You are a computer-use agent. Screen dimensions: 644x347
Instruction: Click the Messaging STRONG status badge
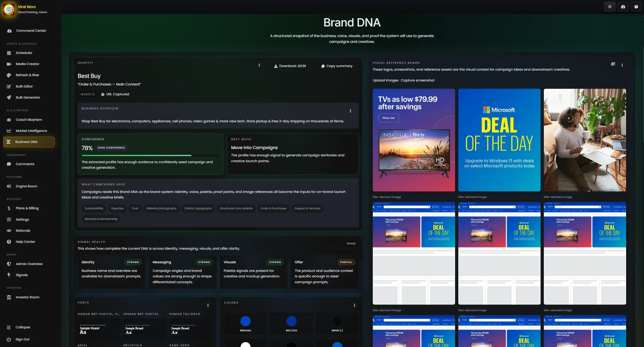[x=204, y=262]
